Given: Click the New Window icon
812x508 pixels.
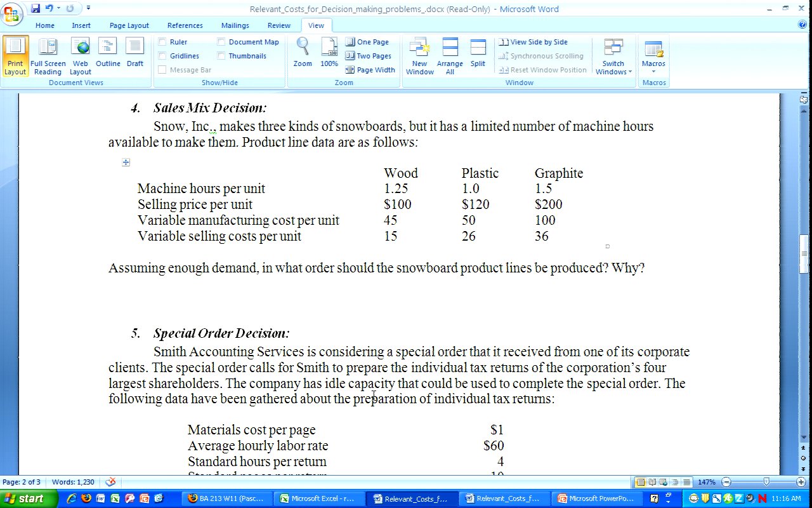Looking at the screenshot, I should pos(419,56).
